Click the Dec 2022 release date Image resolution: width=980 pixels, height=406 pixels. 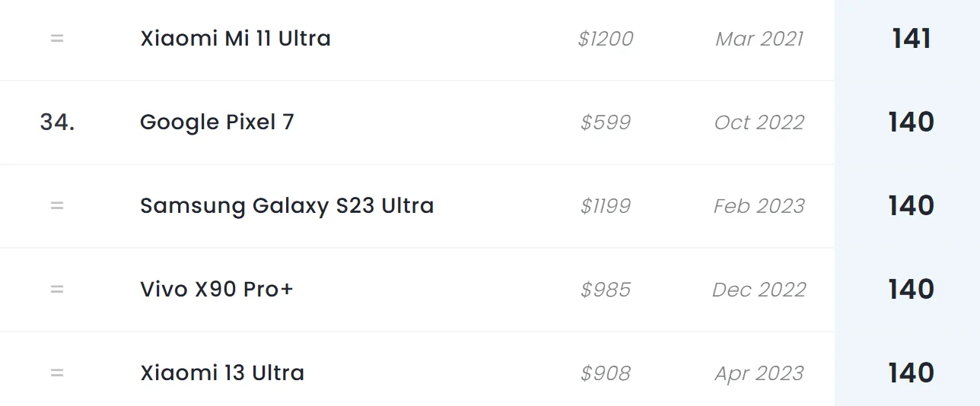point(759,290)
